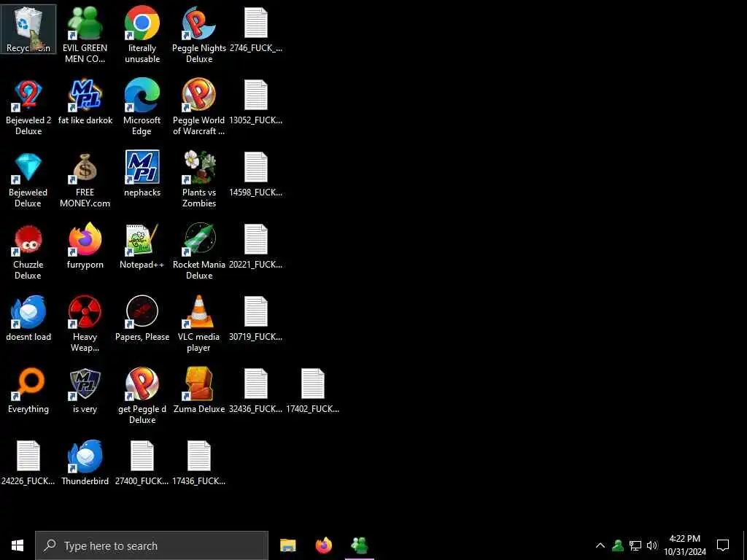Switch to the green men taskbar app

click(360, 545)
